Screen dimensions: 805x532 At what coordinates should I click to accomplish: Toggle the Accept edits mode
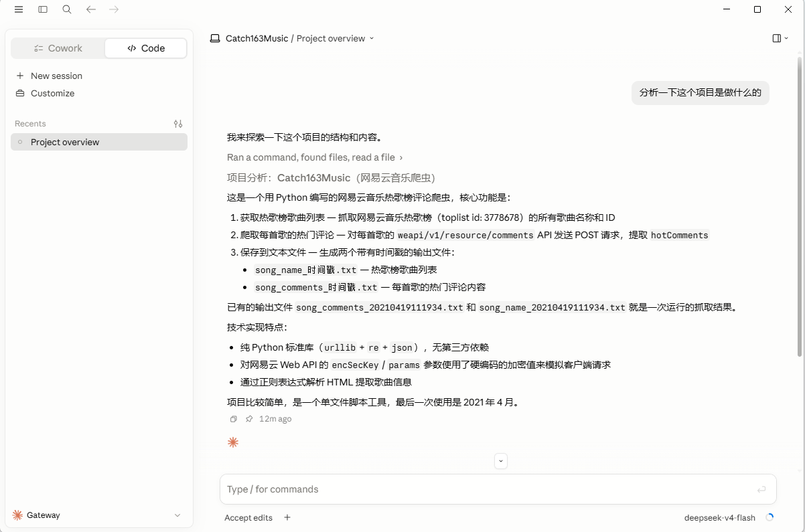pyautogui.click(x=248, y=517)
